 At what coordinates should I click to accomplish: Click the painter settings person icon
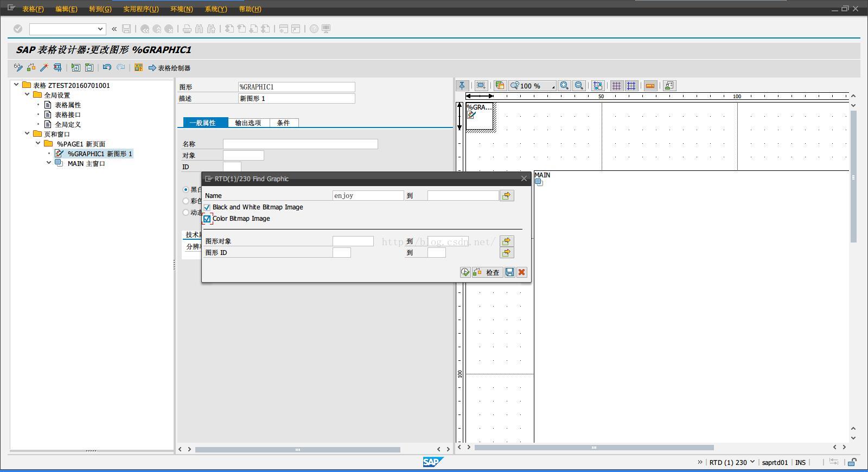coord(669,86)
